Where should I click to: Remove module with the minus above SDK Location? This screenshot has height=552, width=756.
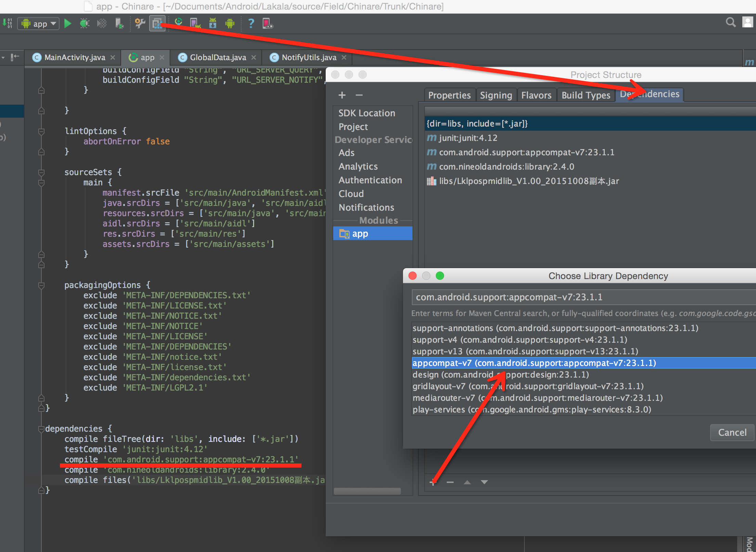click(359, 95)
